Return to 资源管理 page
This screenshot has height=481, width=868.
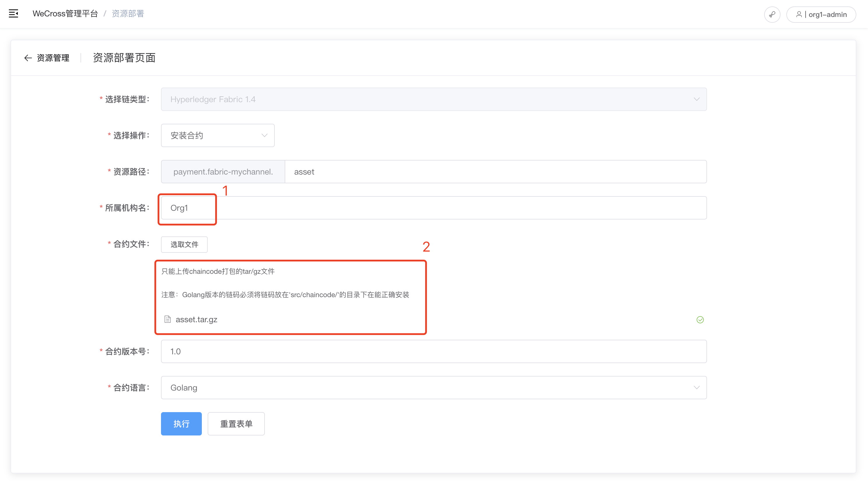[x=53, y=58]
